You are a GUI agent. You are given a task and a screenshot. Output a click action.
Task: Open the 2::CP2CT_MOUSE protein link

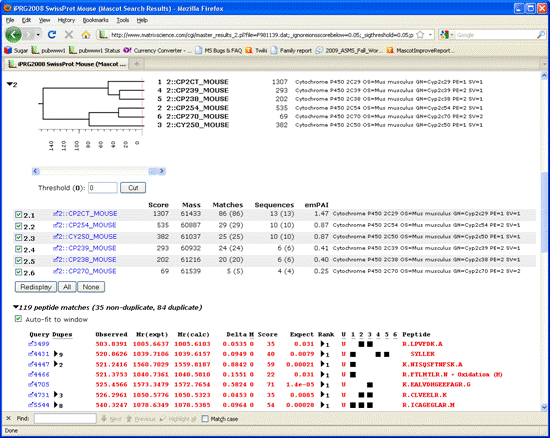click(85, 214)
